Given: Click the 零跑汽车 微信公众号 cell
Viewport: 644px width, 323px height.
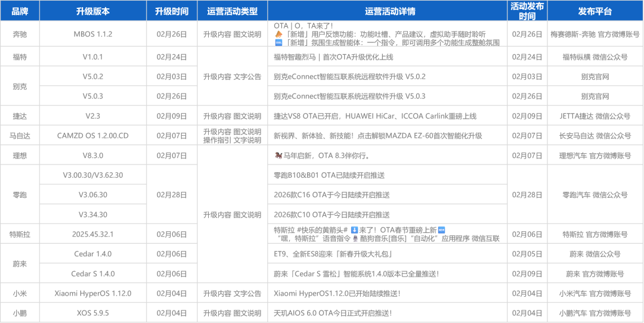Looking at the screenshot, I should [595, 194].
